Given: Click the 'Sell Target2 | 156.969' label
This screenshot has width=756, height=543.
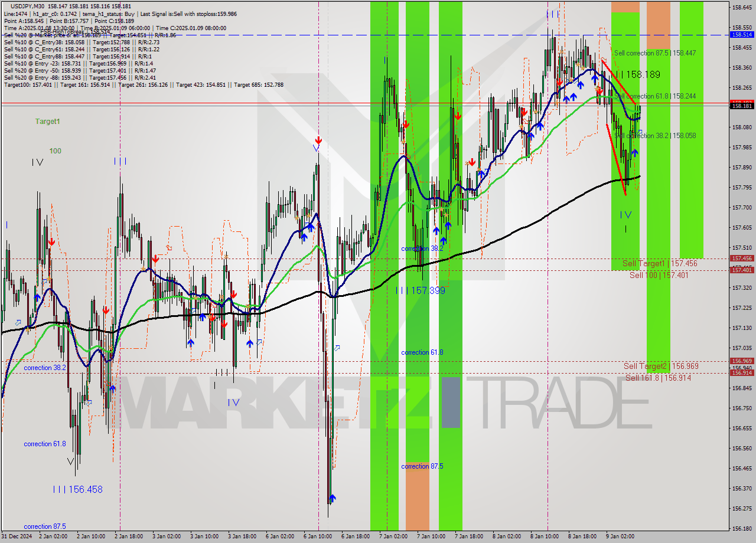Looking at the screenshot, I should coord(661,367).
